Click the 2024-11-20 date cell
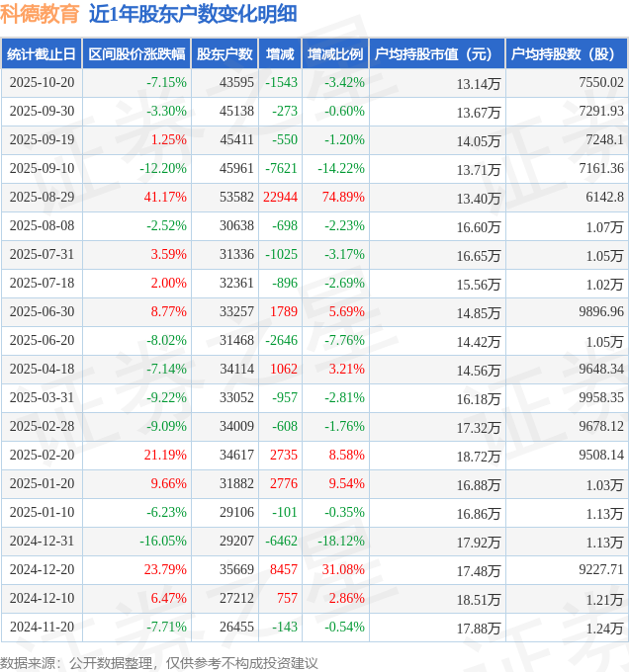Screen dimensions: 629x672 pos(42,628)
